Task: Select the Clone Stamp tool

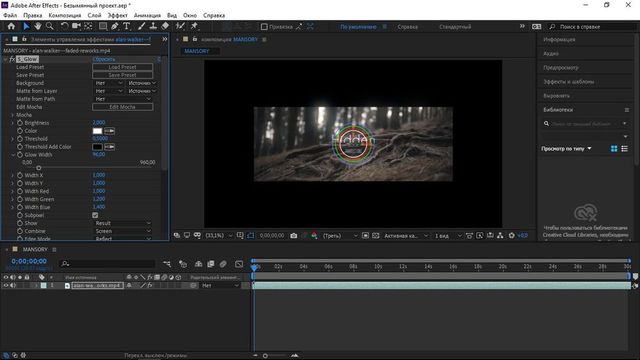Action: coord(153,26)
